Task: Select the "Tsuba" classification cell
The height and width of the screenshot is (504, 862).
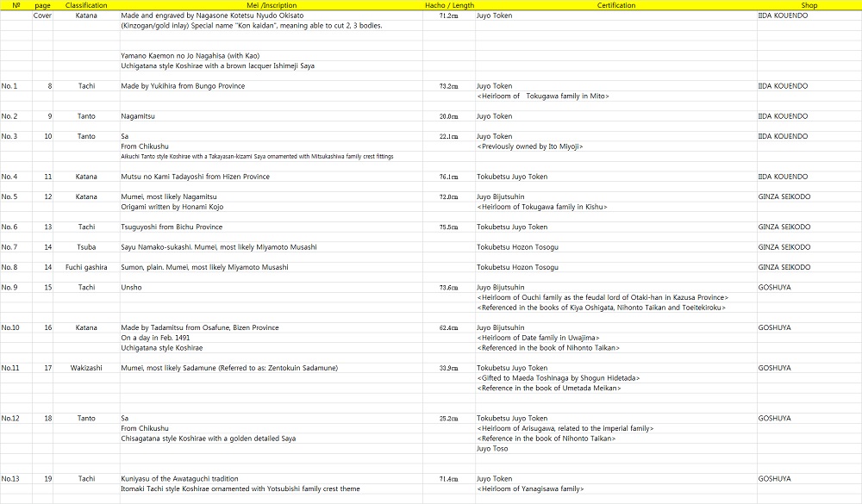Action: pos(86,247)
